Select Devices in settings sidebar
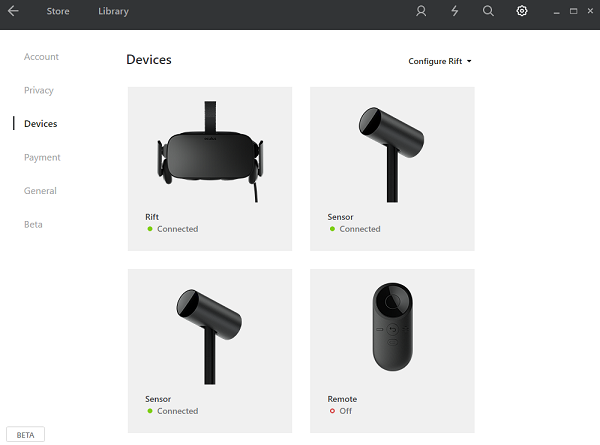Image resolution: width=600 pixels, height=445 pixels. (41, 124)
